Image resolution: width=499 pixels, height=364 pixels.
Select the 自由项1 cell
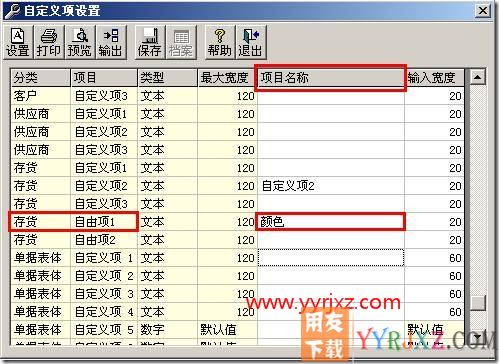pyautogui.click(x=104, y=222)
